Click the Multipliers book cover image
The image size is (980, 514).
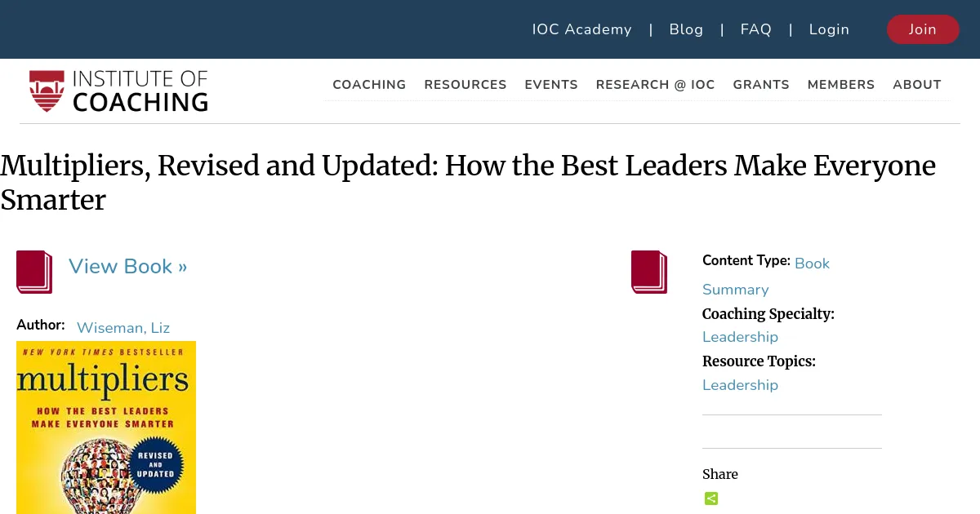click(x=106, y=428)
